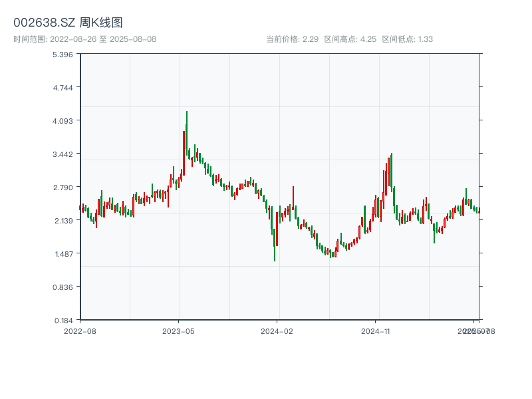Select the 2024-02 x-axis date label
The height and width of the screenshot is (399, 532).
[x=277, y=331]
